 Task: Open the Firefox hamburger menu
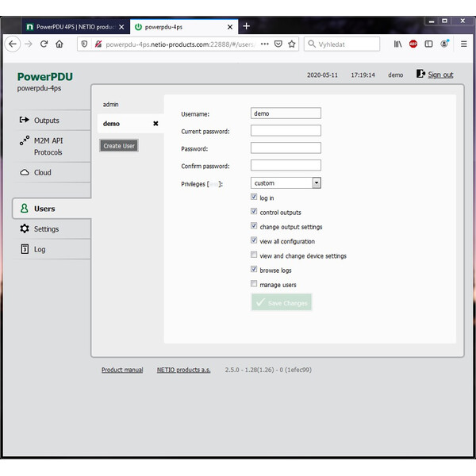[464, 44]
